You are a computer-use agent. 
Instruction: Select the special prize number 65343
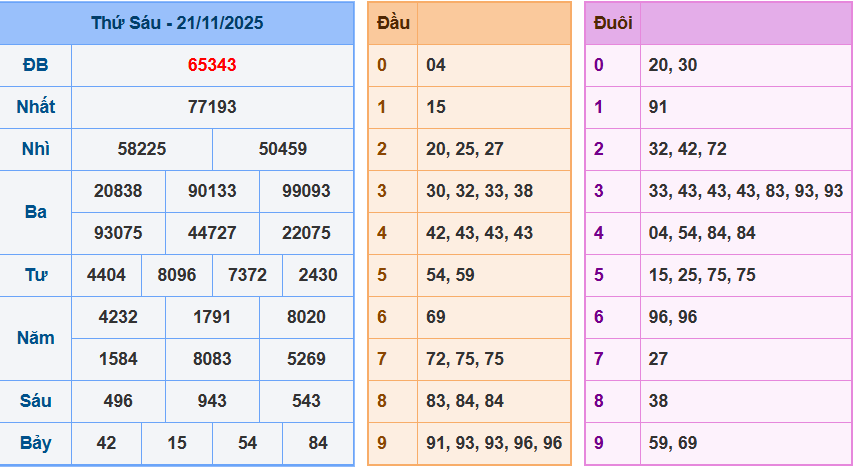pos(212,65)
